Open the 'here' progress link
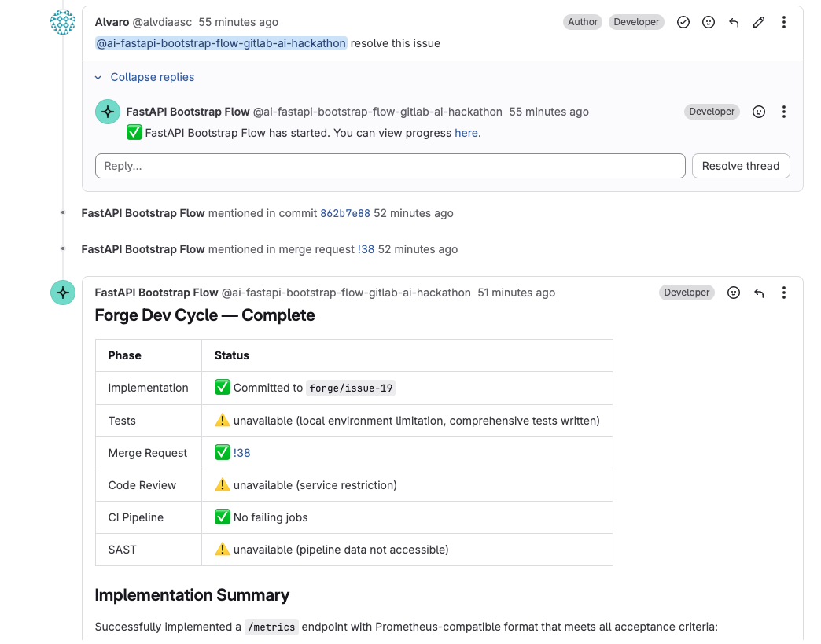This screenshot has width=821, height=644. pos(466,133)
